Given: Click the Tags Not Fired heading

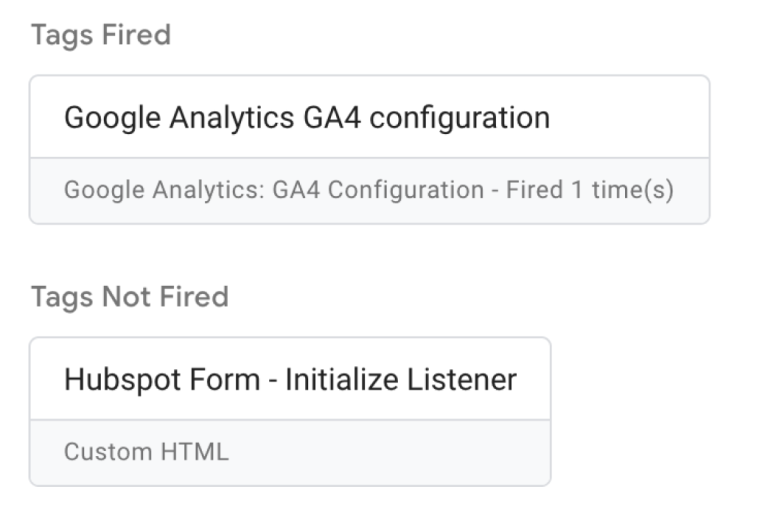Looking at the screenshot, I should point(129,297).
